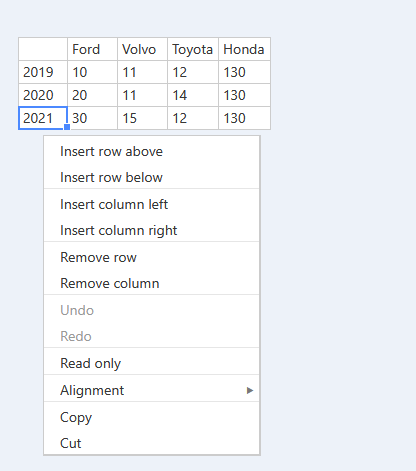Select Insert row above menu entry
The height and width of the screenshot is (471, 416).
click(152, 152)
